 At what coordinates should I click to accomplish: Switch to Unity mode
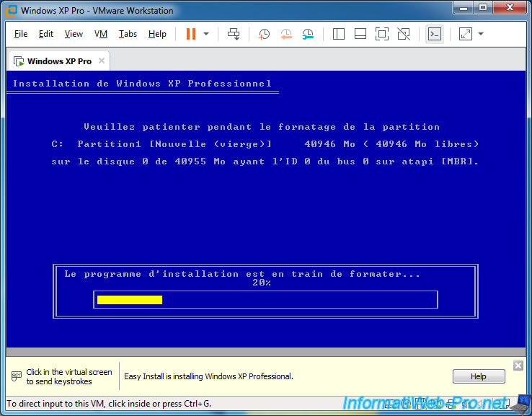404,34
